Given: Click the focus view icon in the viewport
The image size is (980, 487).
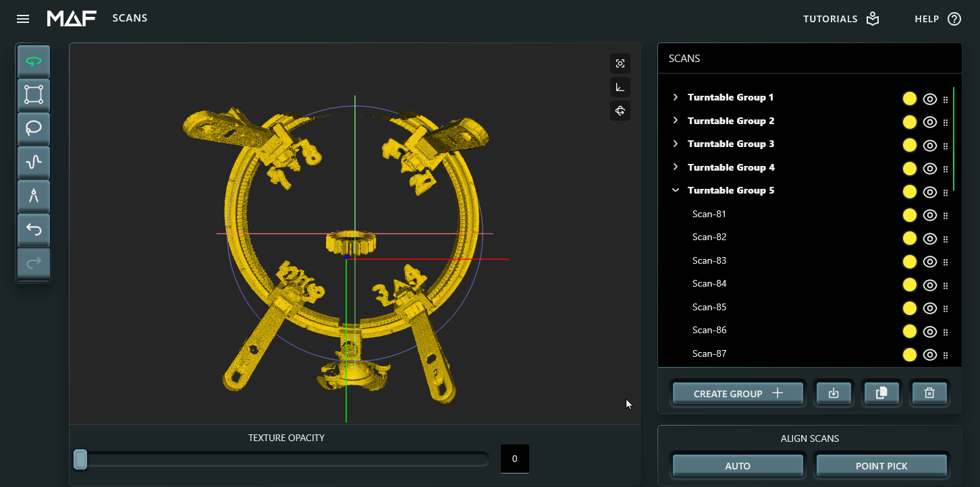Looking at the screenshot, I should point(620,63).
